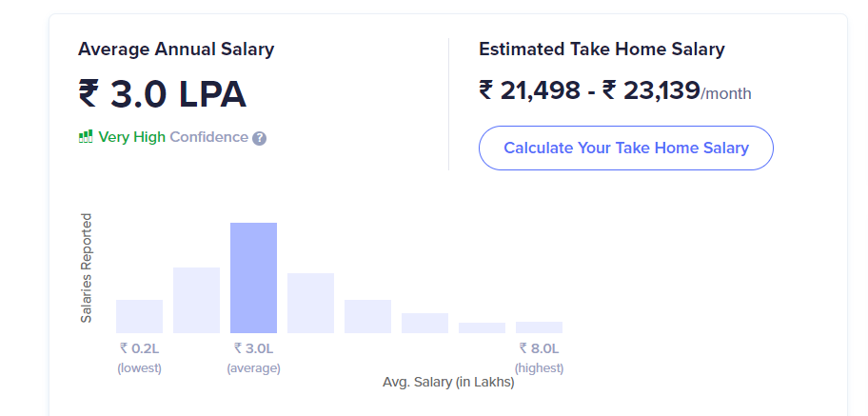
Task: Click the Estimated Take Home Salary heading
Action: [602, 50]
